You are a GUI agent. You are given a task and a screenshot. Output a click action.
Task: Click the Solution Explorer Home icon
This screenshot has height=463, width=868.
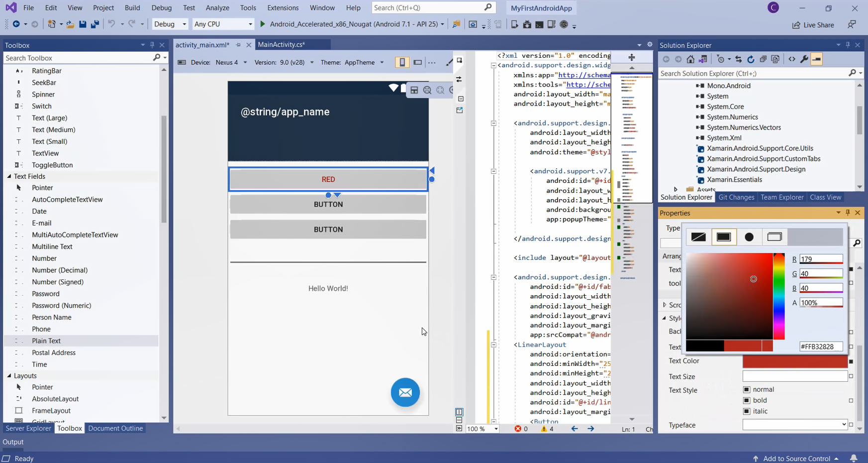click(690, 59)
